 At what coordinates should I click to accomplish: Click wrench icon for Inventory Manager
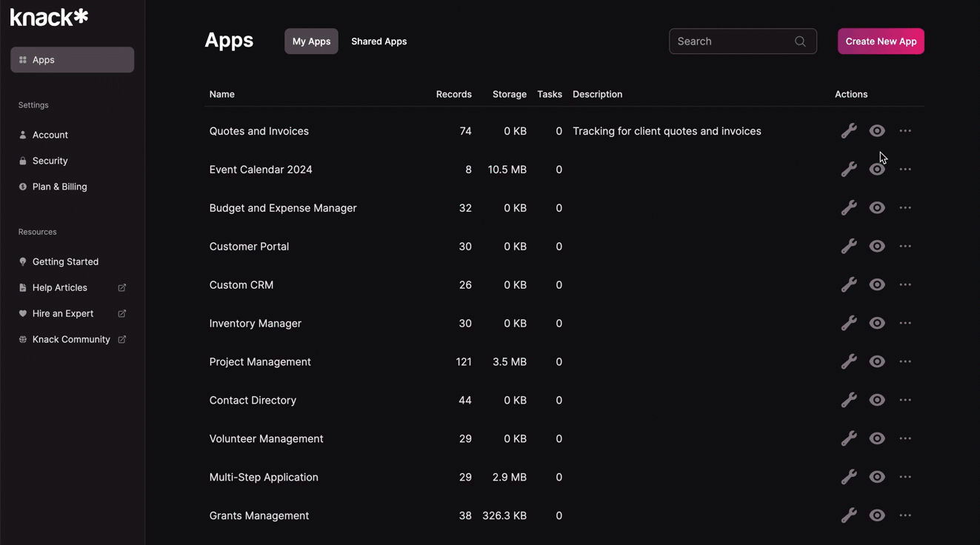[849, 324]
